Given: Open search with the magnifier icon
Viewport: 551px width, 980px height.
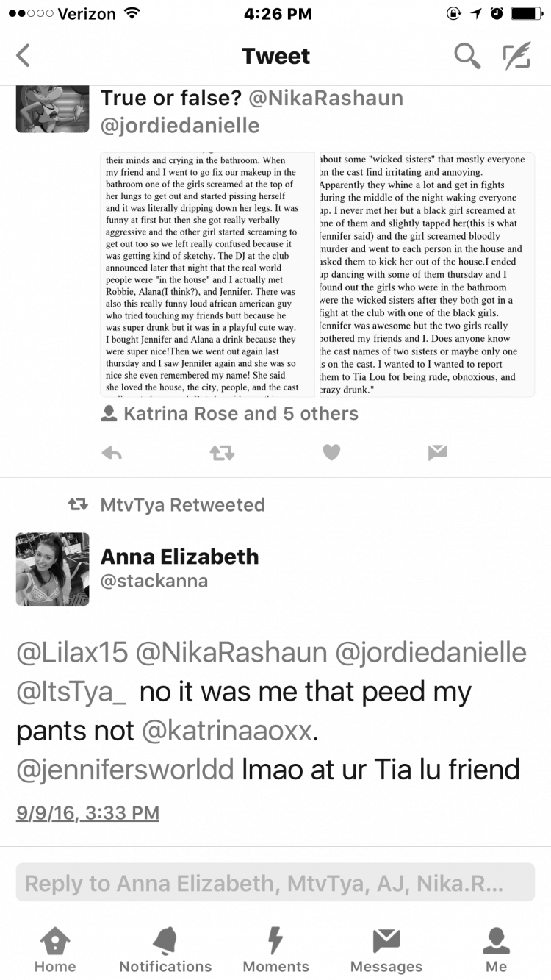Looking at the screenshot, I should coord(467,56).
